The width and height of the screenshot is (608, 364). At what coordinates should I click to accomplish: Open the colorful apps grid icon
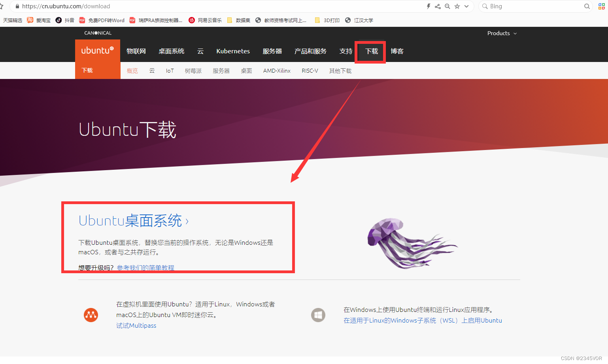pos(602,6)
